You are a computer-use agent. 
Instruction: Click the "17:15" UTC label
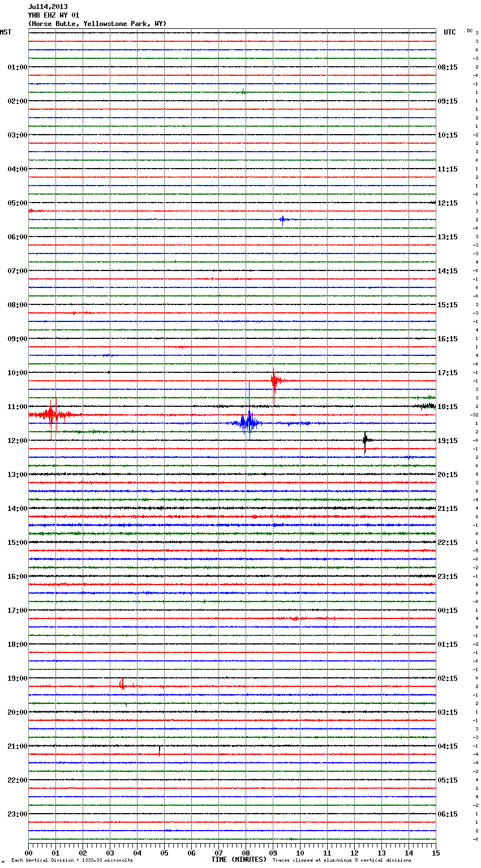448,373
